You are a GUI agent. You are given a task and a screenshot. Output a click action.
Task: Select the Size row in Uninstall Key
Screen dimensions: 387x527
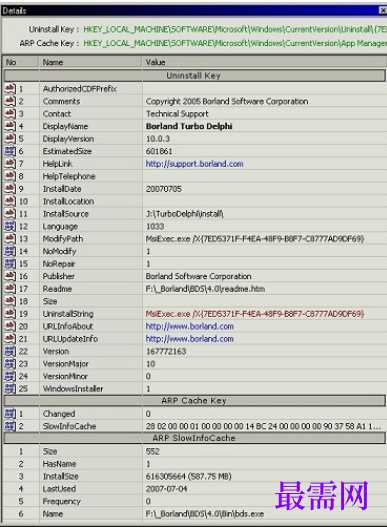194,301
